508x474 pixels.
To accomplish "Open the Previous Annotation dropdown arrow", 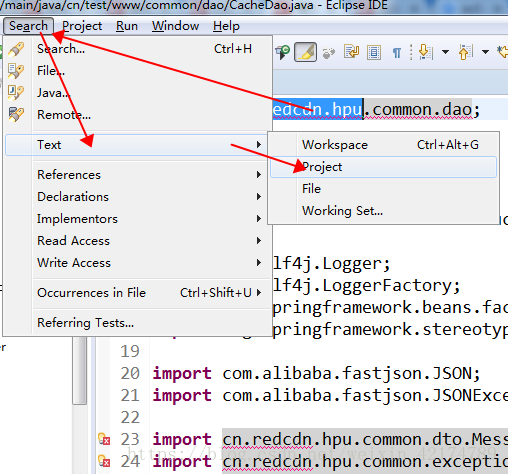I will pos(485,52).
